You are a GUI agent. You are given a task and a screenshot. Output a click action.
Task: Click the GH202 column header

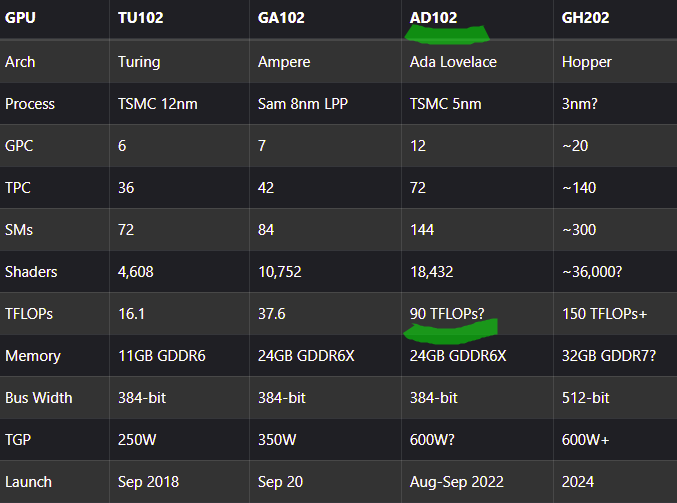[588, 17]
